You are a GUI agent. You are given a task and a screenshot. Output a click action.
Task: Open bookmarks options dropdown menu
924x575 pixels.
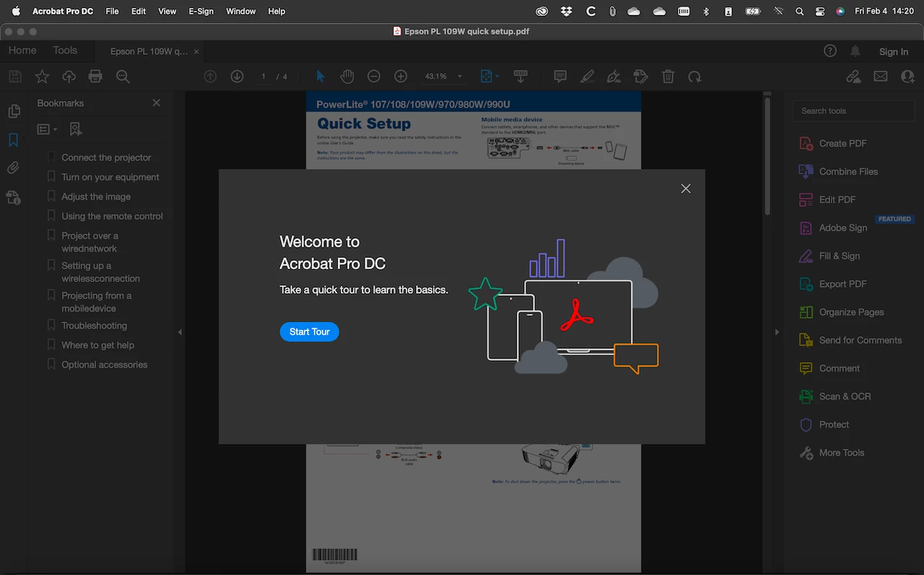48,129
